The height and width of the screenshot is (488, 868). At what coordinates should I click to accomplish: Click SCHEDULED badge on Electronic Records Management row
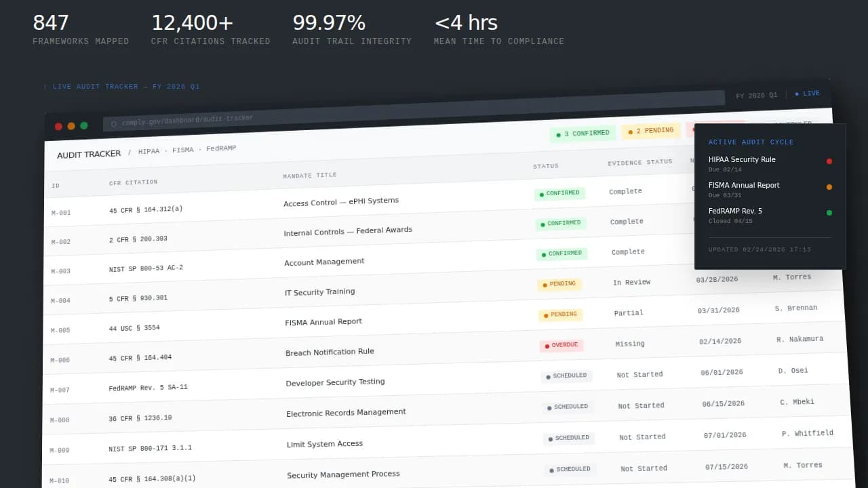click(568, 407)
